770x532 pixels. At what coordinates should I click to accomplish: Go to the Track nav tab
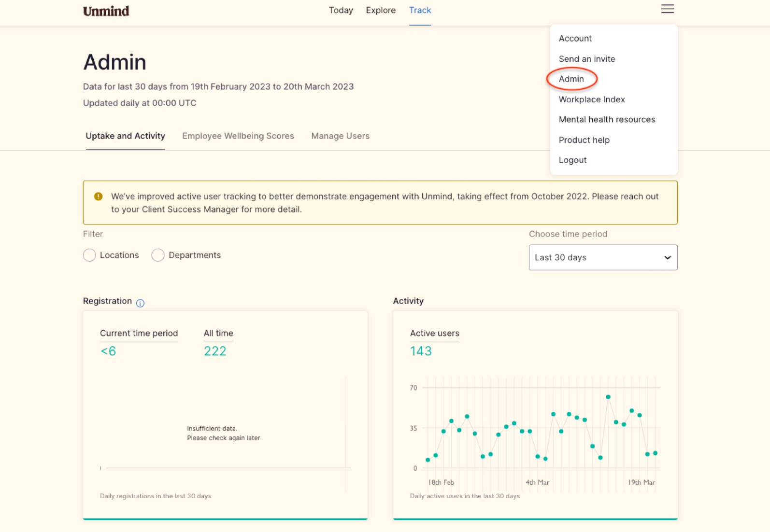[420, 10]
